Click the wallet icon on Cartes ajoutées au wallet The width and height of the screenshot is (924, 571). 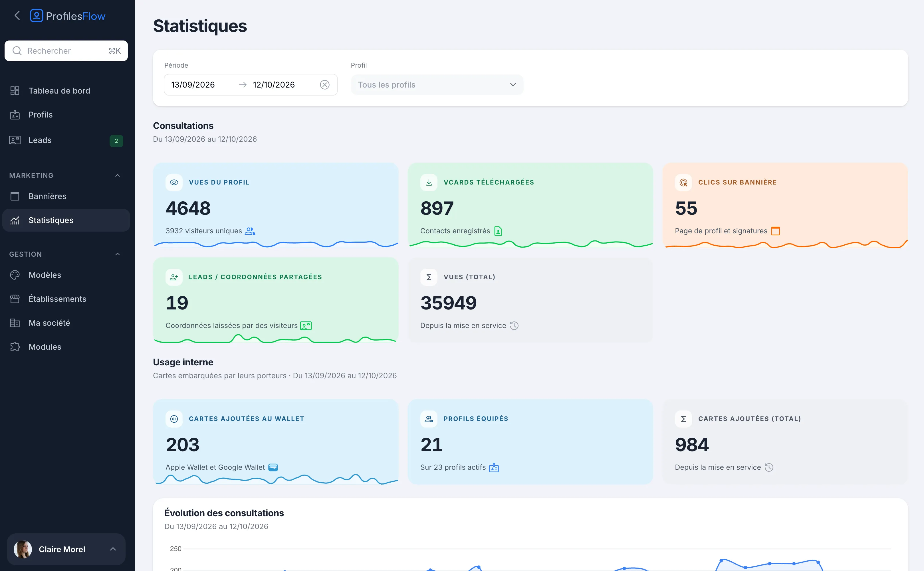174,419
